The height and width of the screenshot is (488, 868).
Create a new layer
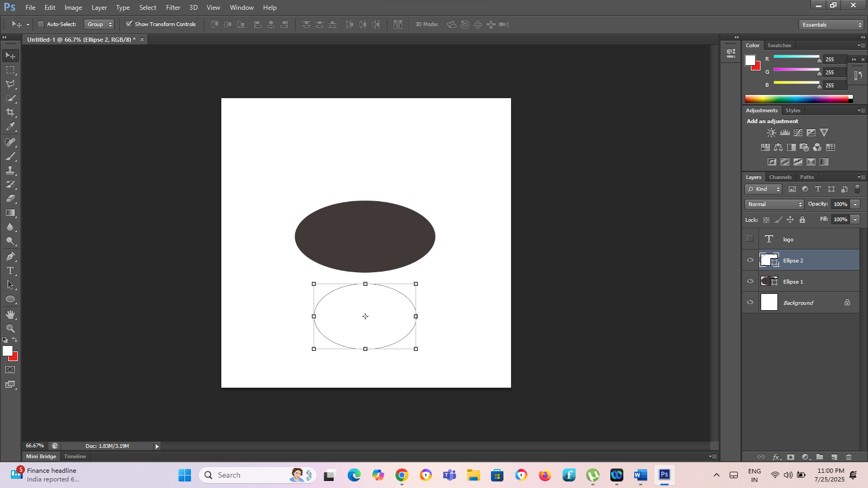click(x=834, y=457)
